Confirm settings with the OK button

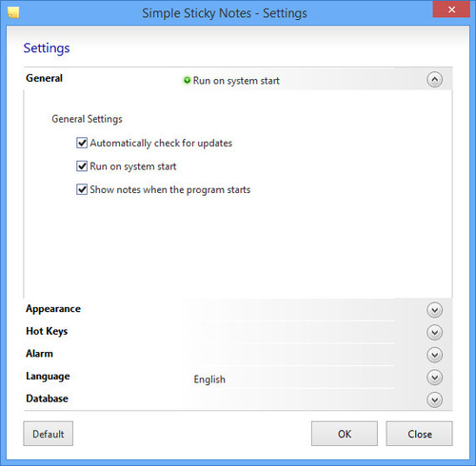pyautogui.click(x=345, y=434)
